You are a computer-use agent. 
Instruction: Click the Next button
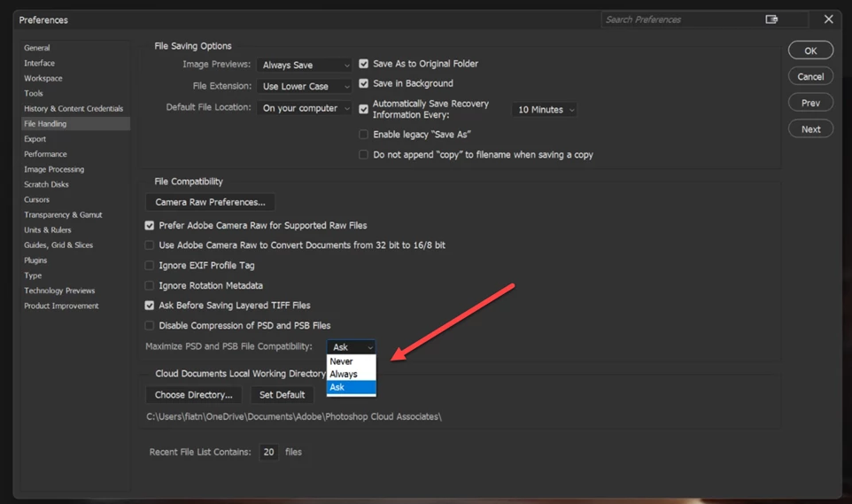[810, 128]
